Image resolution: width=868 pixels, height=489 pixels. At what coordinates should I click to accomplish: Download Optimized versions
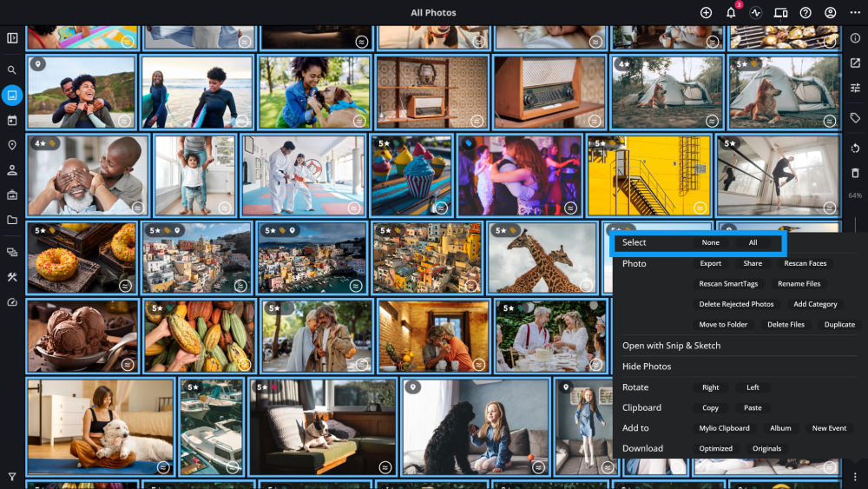(715, 448)
